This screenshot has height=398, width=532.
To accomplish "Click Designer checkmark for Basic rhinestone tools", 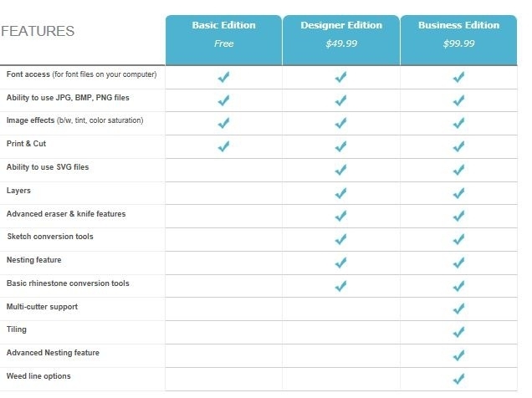I will (340, 286).
